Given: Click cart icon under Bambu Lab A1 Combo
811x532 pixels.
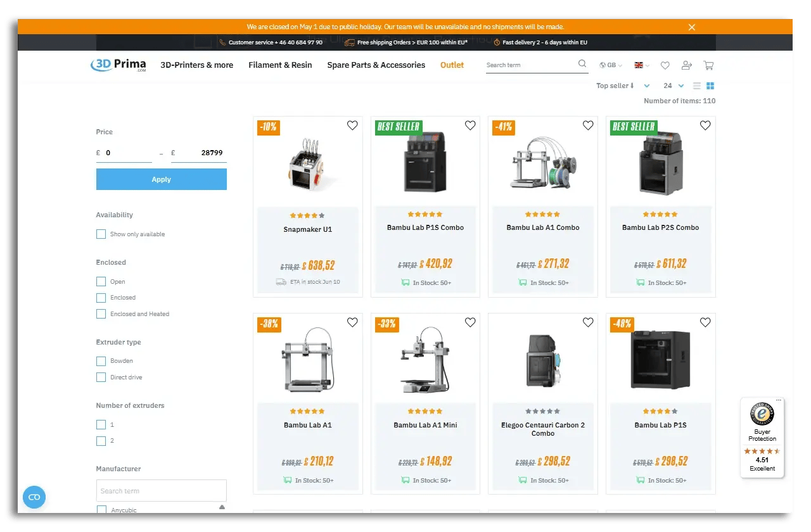Looking at the screenshot, I should point(523,282).
